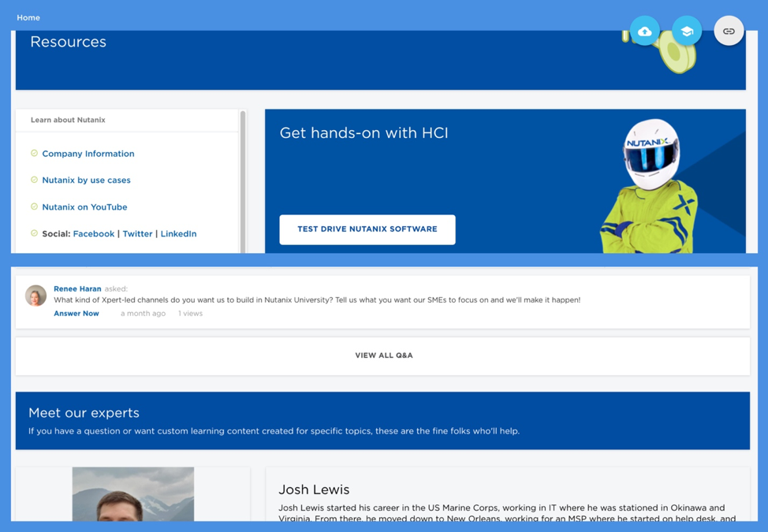
Task: Click the 'Resources' banner heading
Action: [x=68, y=42]
